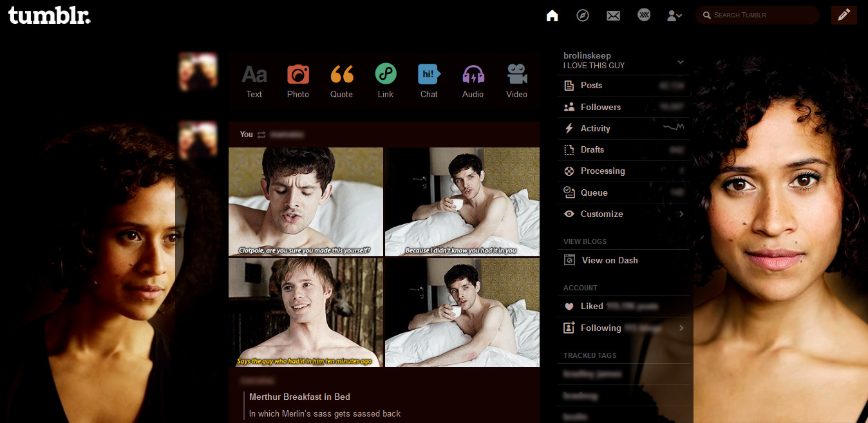Click the blurred avatar beside the post bar
Viewport: 868px width, 423px height.
coord(198,71)
